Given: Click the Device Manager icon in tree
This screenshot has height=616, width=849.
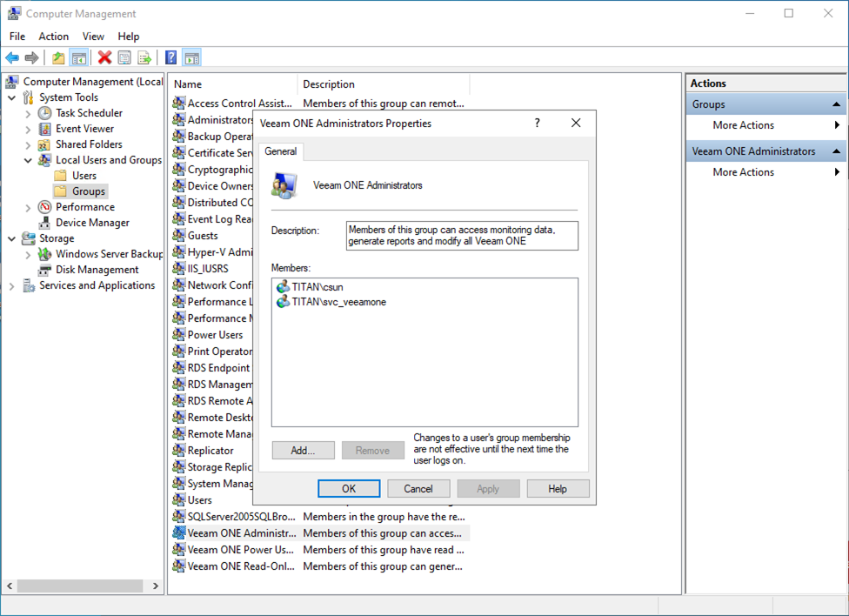Looking at the screenshot, I should pos(45,223).
